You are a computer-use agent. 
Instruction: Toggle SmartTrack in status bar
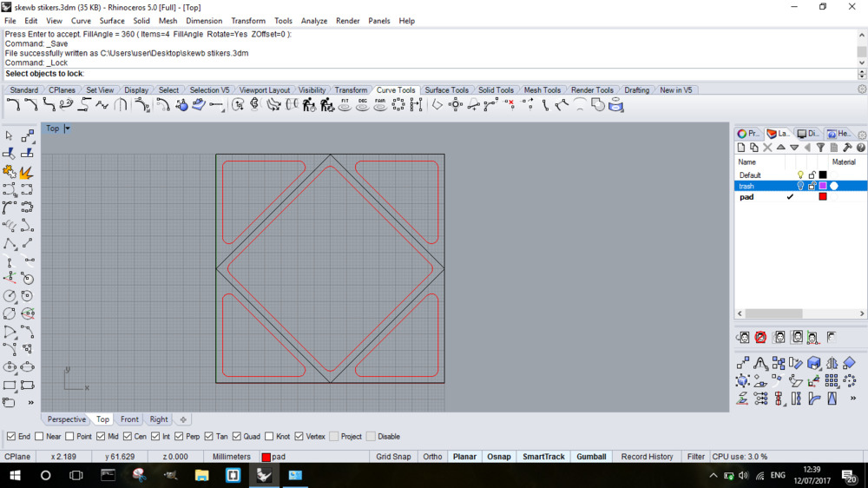coord(543,457)
